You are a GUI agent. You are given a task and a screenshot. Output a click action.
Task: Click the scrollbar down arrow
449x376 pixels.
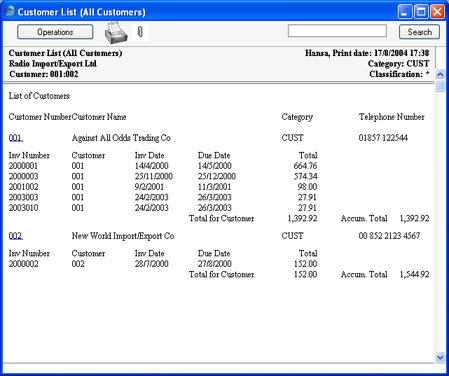[x=440, y=358]
